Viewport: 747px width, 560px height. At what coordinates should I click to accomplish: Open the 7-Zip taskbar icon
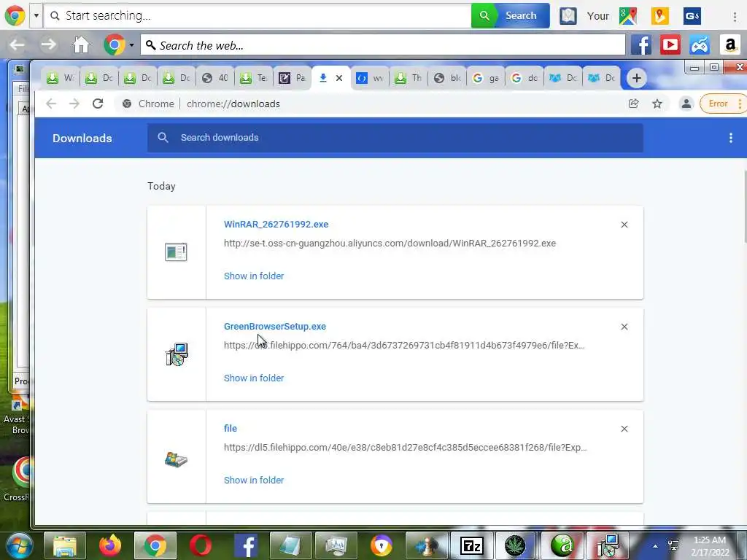point(472,545)
